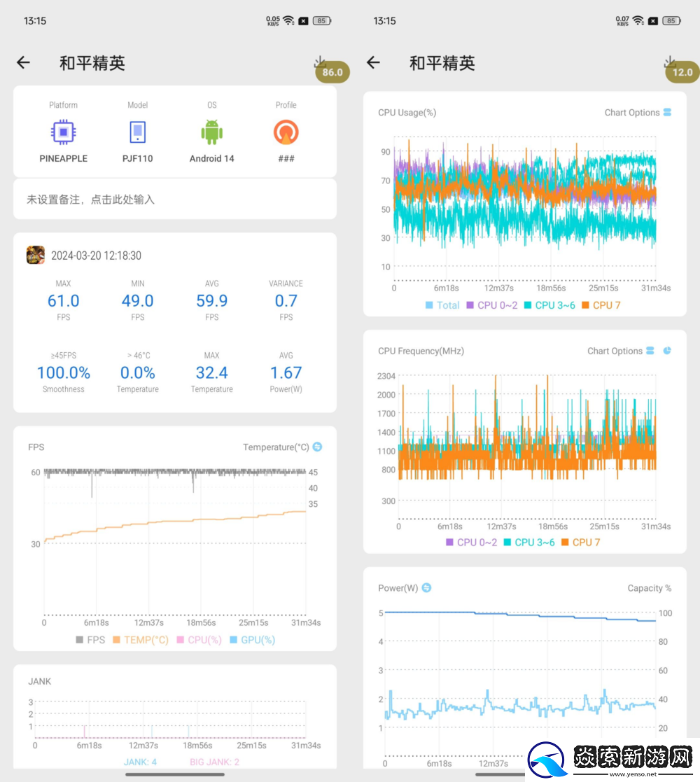Screen dimensions: 700x782
Task: Tap the left back arrow on the first report
Action: pyautogui.click(x=23, y=62)
